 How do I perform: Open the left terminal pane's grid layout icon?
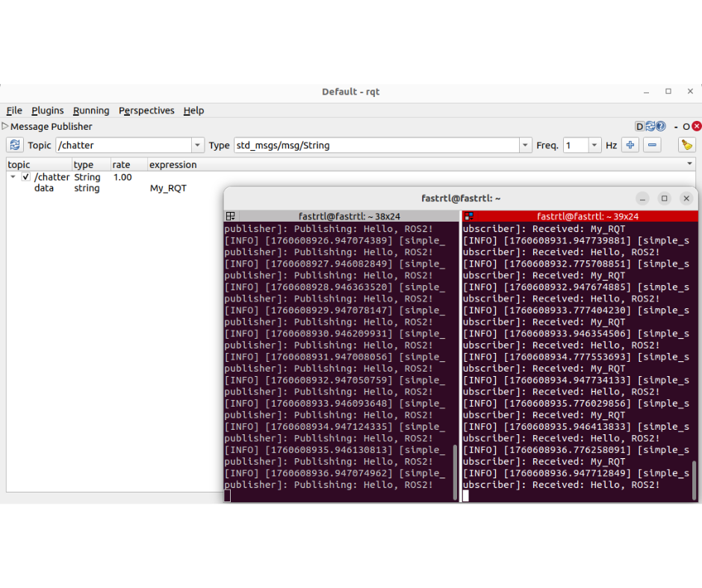[230, 216]
